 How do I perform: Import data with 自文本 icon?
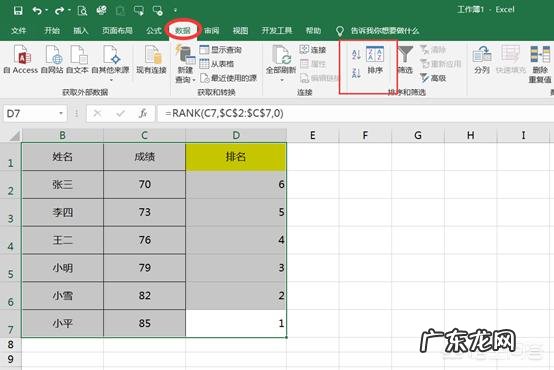pyautogui.click(x=78, y=59)
